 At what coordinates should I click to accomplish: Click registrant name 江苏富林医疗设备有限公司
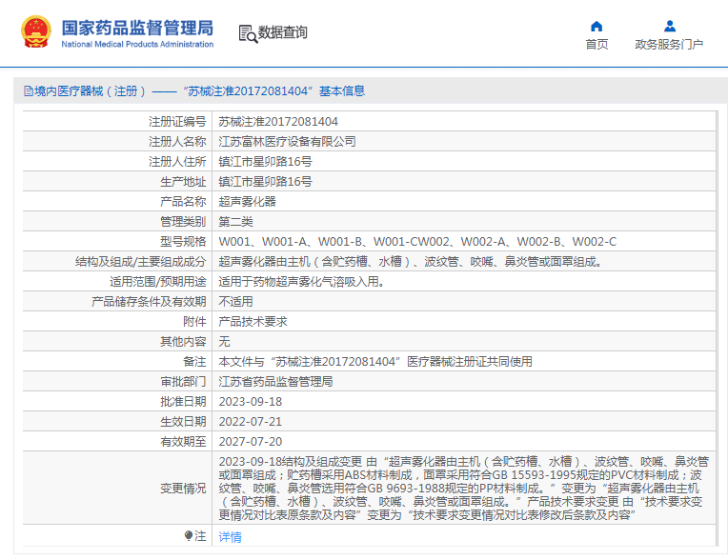tap(287, 142)
